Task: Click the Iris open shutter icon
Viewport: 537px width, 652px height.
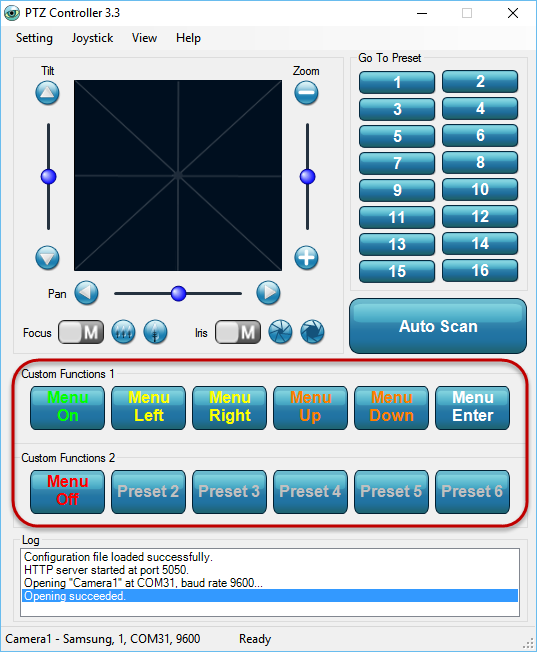Action: 312,332
